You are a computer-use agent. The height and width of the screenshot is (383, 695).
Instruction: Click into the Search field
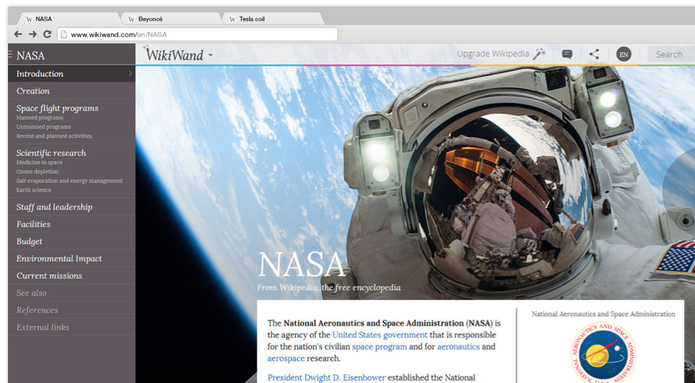pos(671,55)
